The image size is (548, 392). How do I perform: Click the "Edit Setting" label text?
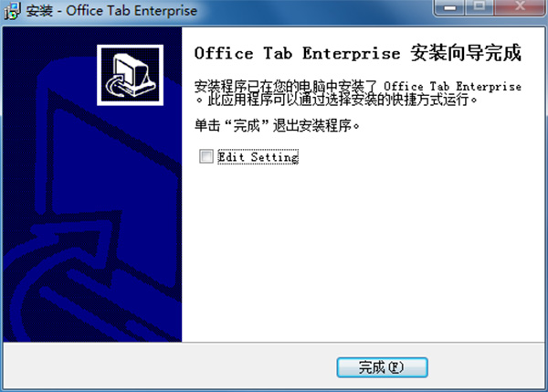click(258, 156)
